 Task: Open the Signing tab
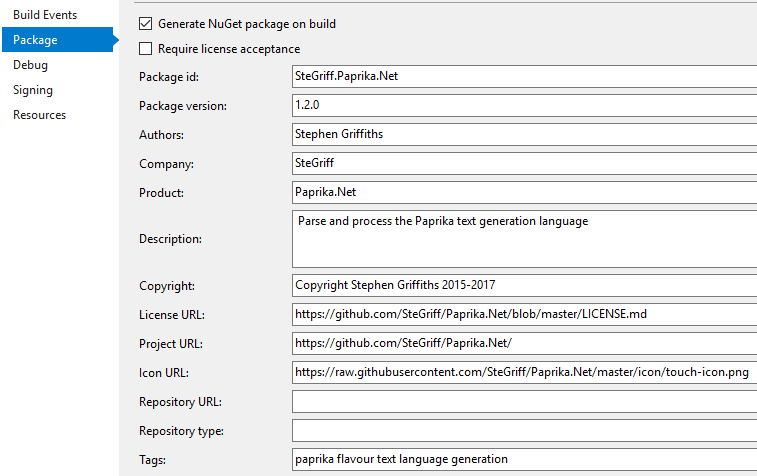click(x=33, y=90)
